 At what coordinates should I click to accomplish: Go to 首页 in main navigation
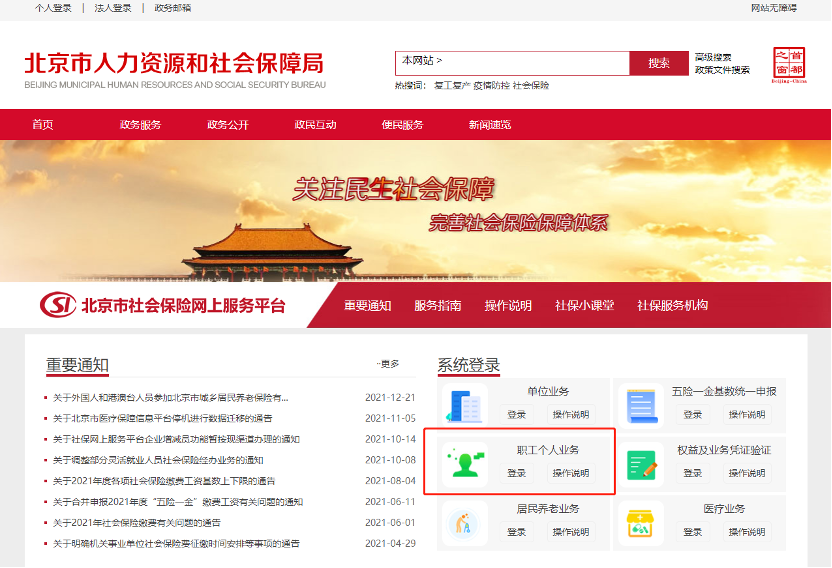tap(42, 125)
